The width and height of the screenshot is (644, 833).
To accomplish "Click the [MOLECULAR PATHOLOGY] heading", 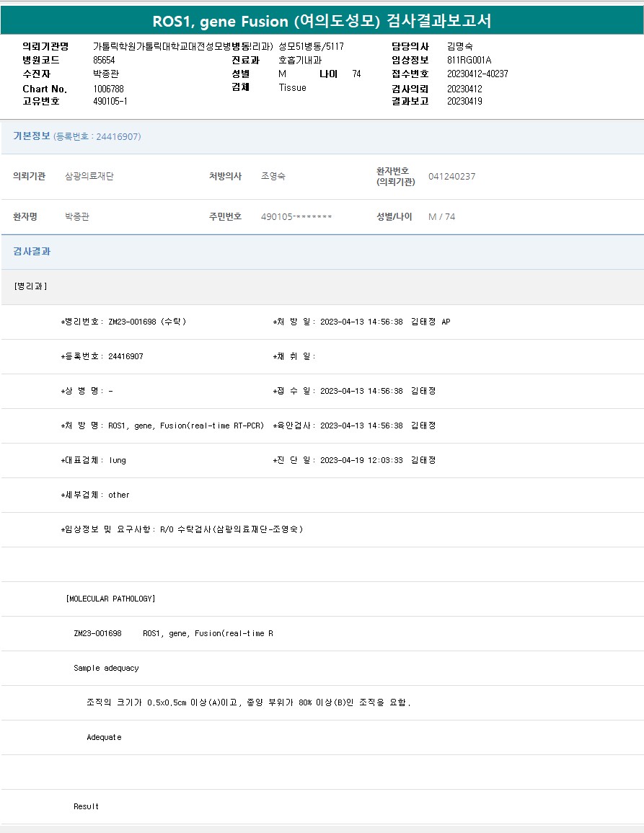I will pyautogui.click(x=110, y=599).
